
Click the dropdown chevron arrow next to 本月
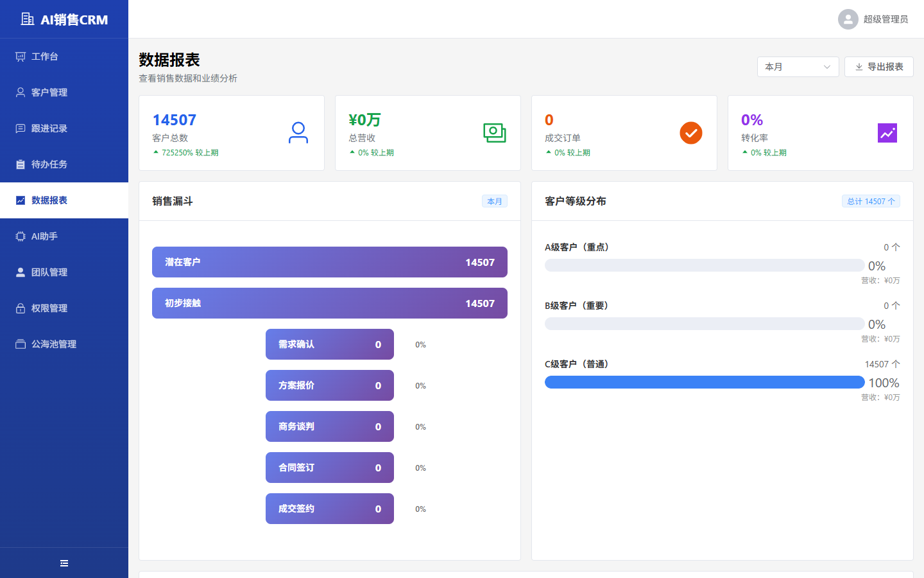pyautogui.click(x=827, y=67)
